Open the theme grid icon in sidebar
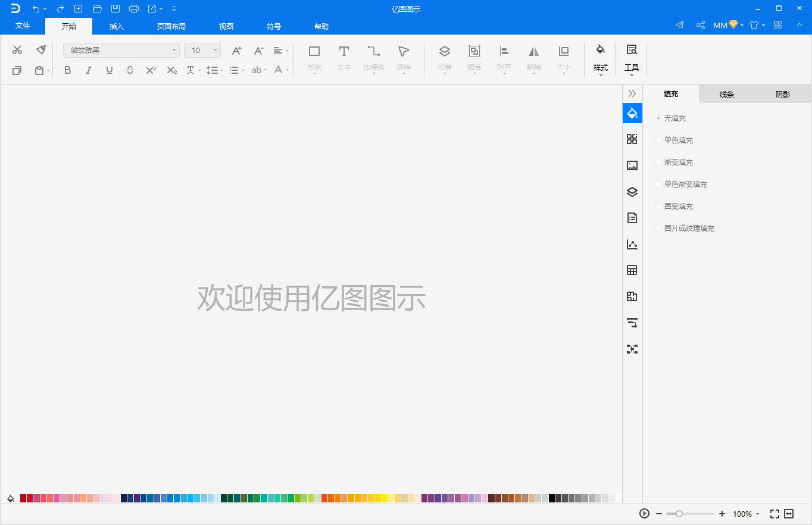This screenshot has width=812, height=525. [x=632, y=139]
